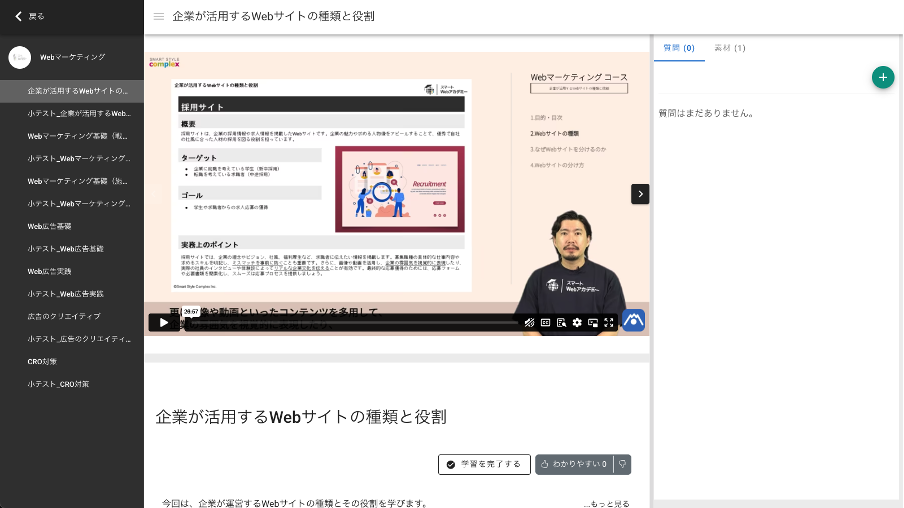Viewport: 904px width, 508px height.
Task: Expand the description with もっと見る
Action: [607, 503]
